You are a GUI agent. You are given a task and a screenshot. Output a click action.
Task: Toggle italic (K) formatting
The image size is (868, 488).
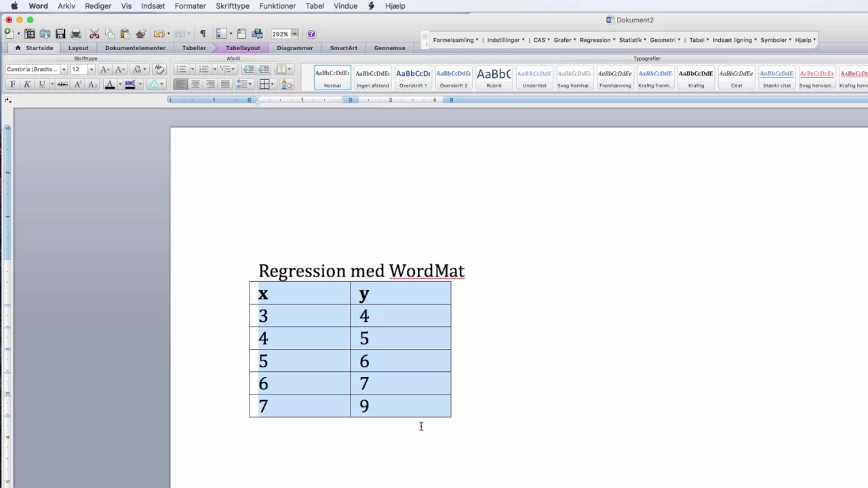click(x=27, y=85)
